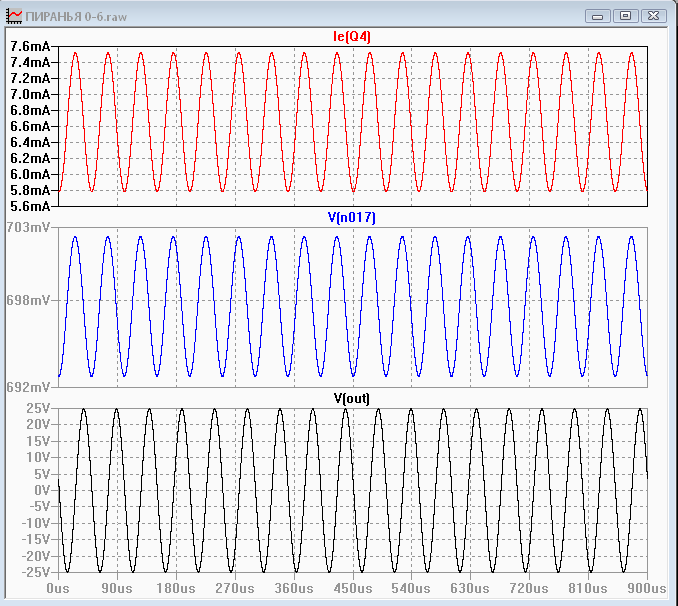Click the 810us time axis label
Screen dimensions: 678x606
point(588,589)
